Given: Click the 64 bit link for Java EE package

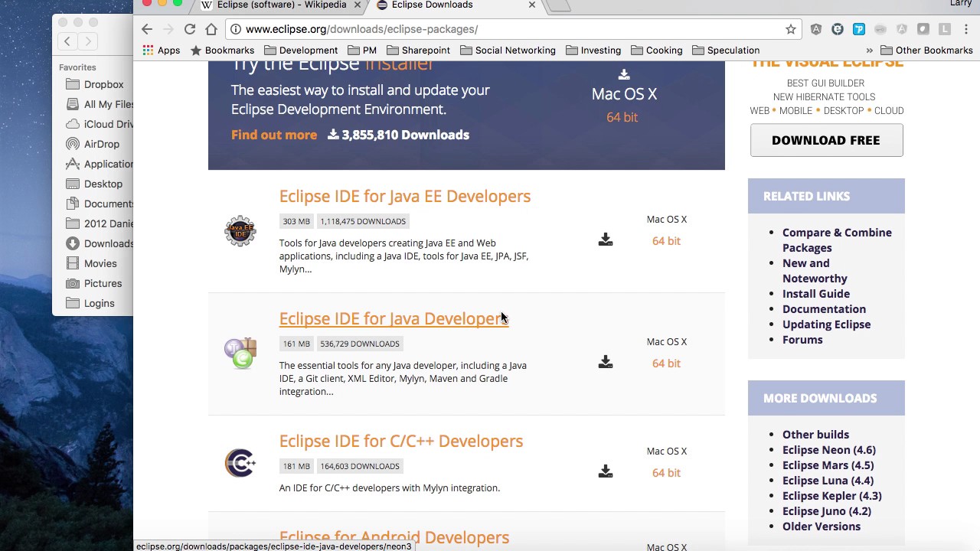Looking at the screenshot, I should (x=666, y=240).
